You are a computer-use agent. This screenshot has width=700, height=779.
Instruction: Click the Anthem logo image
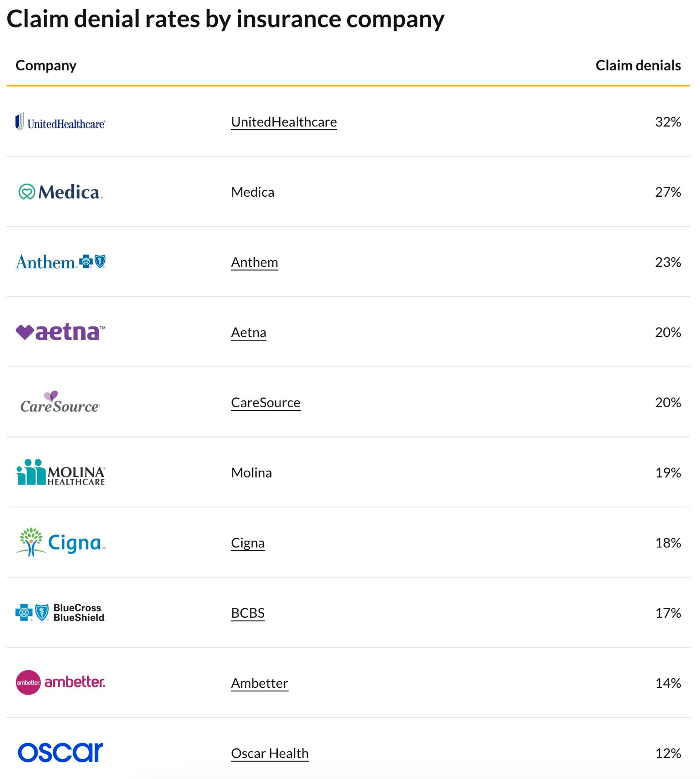(x=61, y=262)
